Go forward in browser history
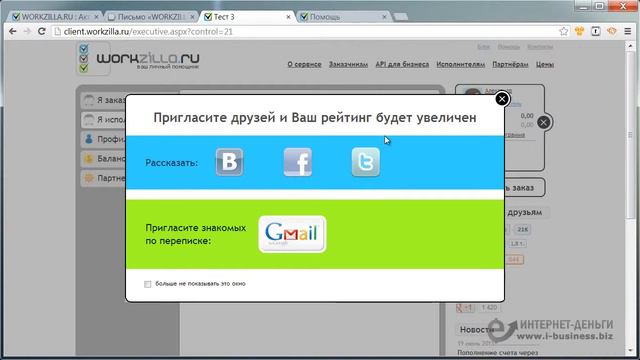The height and width of the screenshot is (360, 640). [27, 31]
